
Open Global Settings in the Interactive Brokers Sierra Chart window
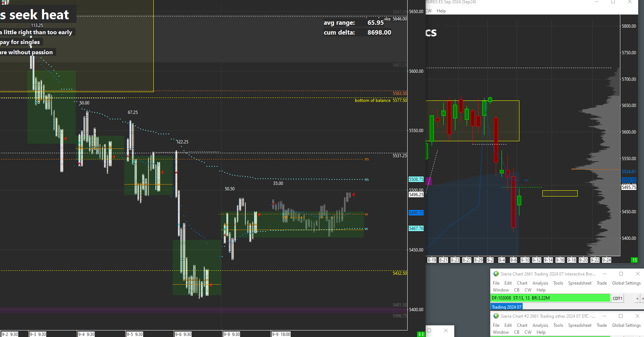coord(626,283)
